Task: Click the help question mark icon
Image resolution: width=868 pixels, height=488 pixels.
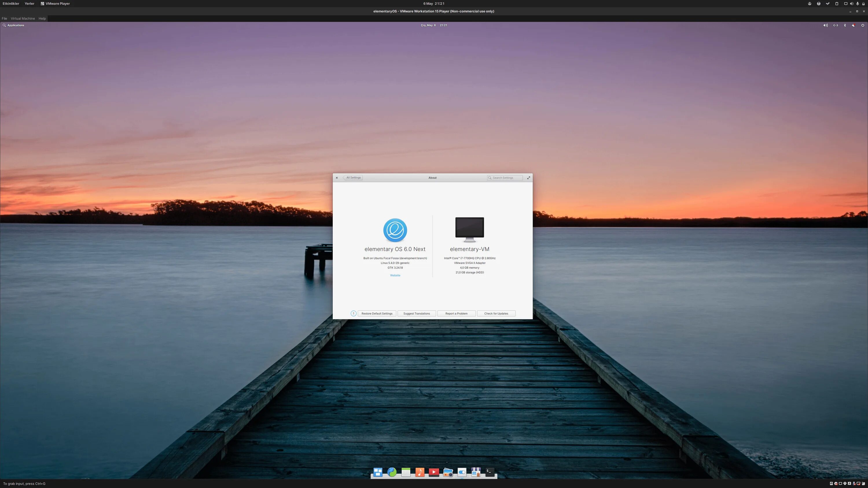Action: (353, 314)
